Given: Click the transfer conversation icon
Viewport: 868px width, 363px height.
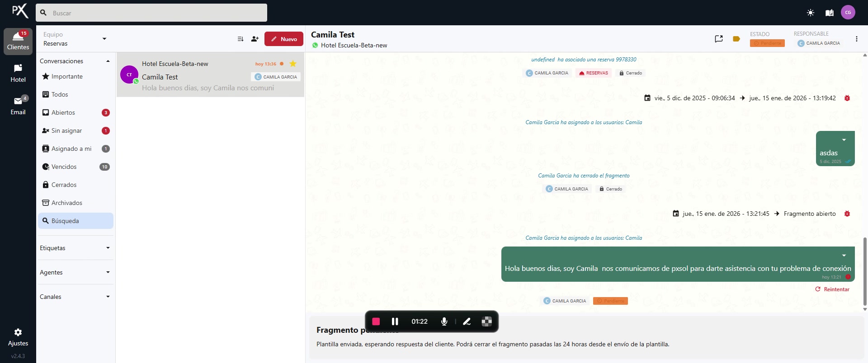Looking at the screenshot, I should (x=719, y=39).
